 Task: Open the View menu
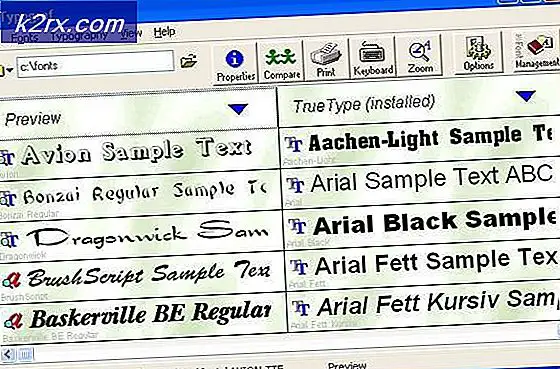(131, 34)
